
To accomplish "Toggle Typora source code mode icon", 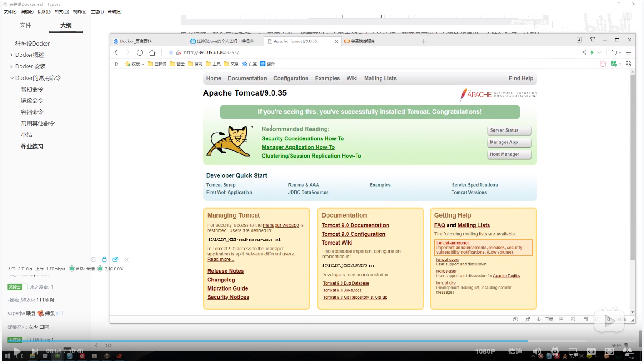I will click(x=109, y=345).
